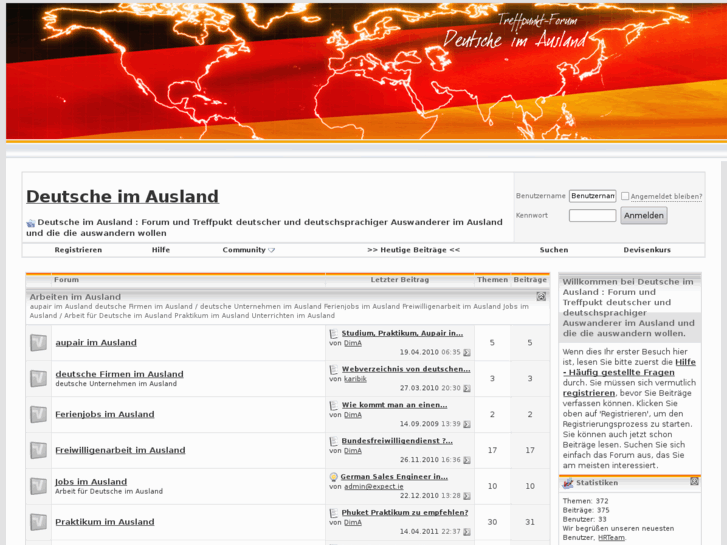Viewport: 727px width, 545px height.
Task: Click the Deutsche im Ausland heading link
Action: [x=122, y=197]
